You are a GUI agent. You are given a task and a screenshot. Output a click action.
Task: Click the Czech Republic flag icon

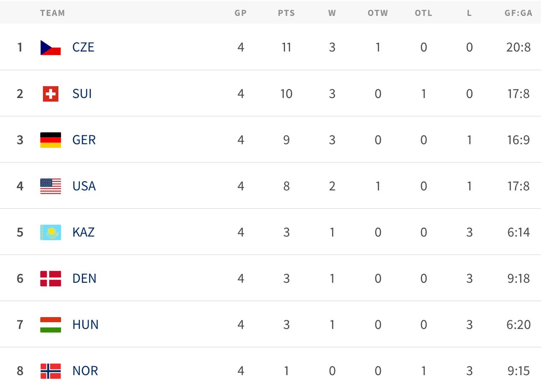tap(51, 47)
